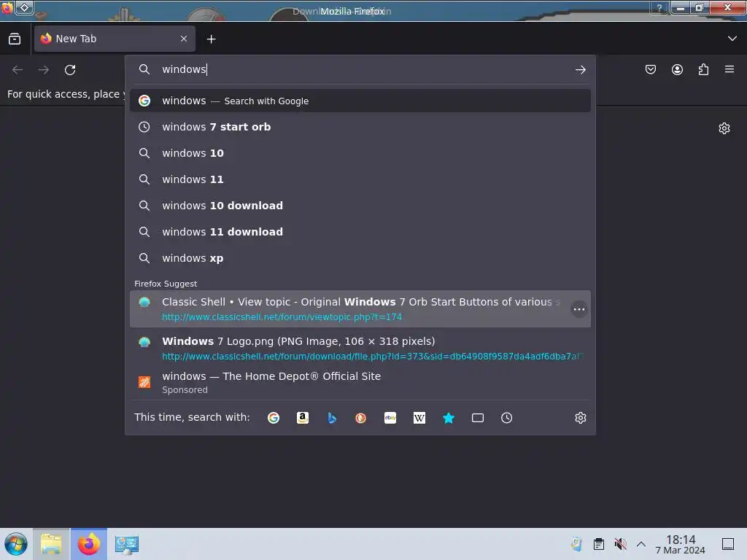Click the clock showing 18:14
This screenshot has height=560, width=747.
point(681,544)
